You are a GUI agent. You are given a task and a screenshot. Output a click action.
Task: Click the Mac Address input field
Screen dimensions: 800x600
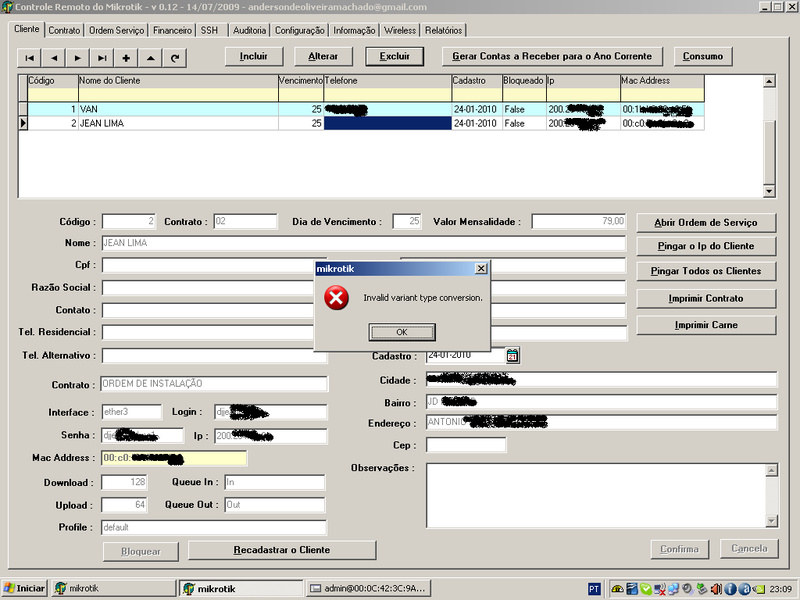click(x=174, y=458)
